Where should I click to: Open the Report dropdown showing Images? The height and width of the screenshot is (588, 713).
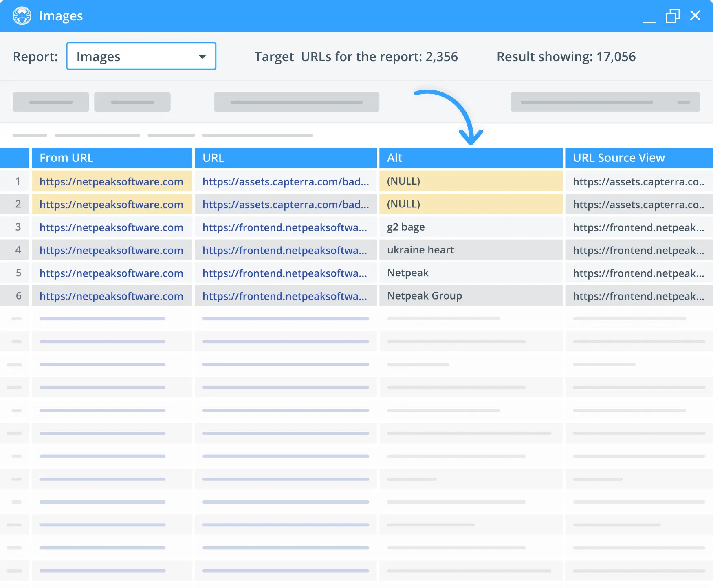(x=141, y=56)
